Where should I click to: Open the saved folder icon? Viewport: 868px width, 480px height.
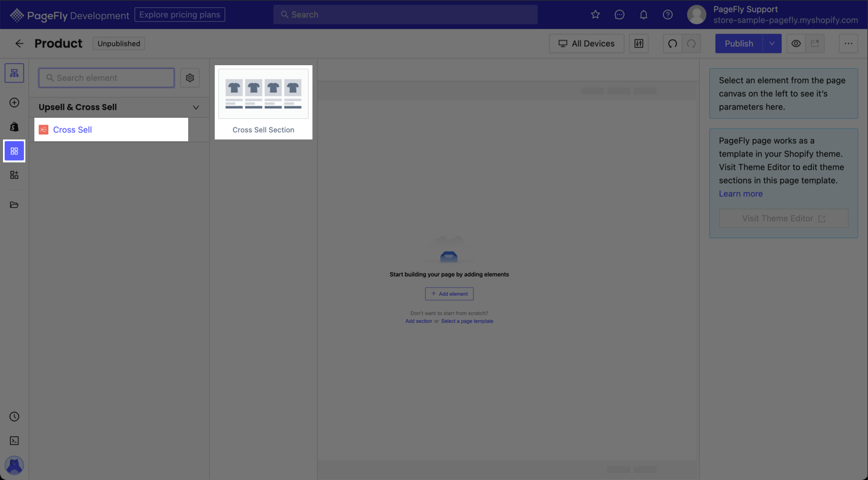tap(14, 205)
